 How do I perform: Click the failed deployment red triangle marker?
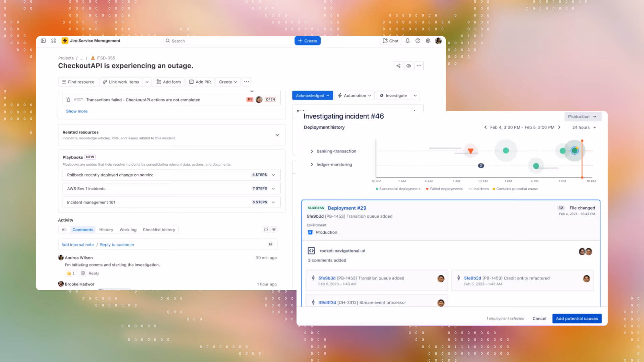pos(471,151)
